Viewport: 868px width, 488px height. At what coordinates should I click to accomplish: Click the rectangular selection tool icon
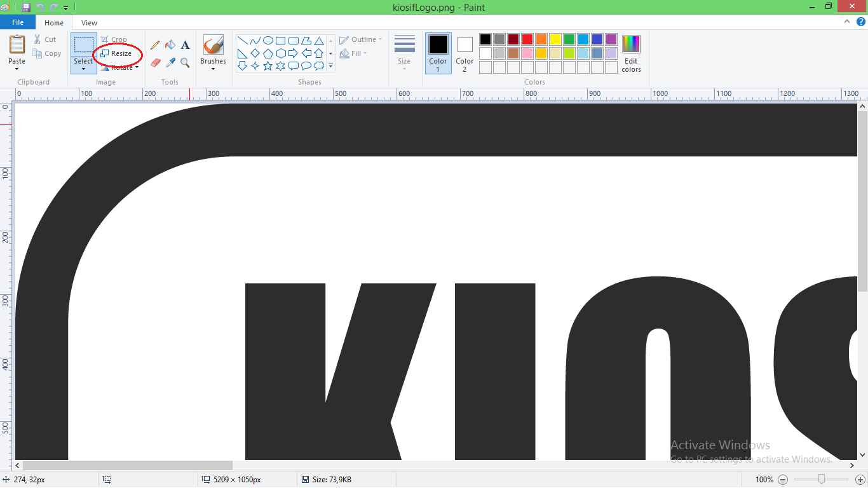click(84, 44)
